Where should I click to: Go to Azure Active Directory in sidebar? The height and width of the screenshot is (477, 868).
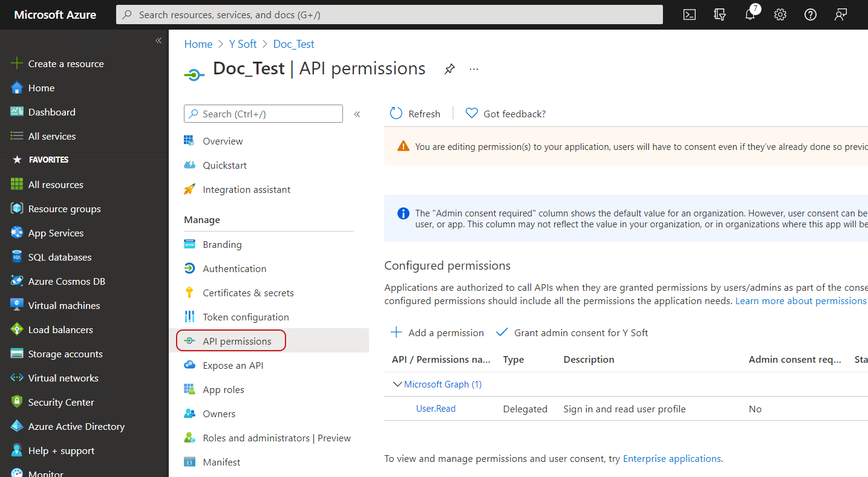76,426
